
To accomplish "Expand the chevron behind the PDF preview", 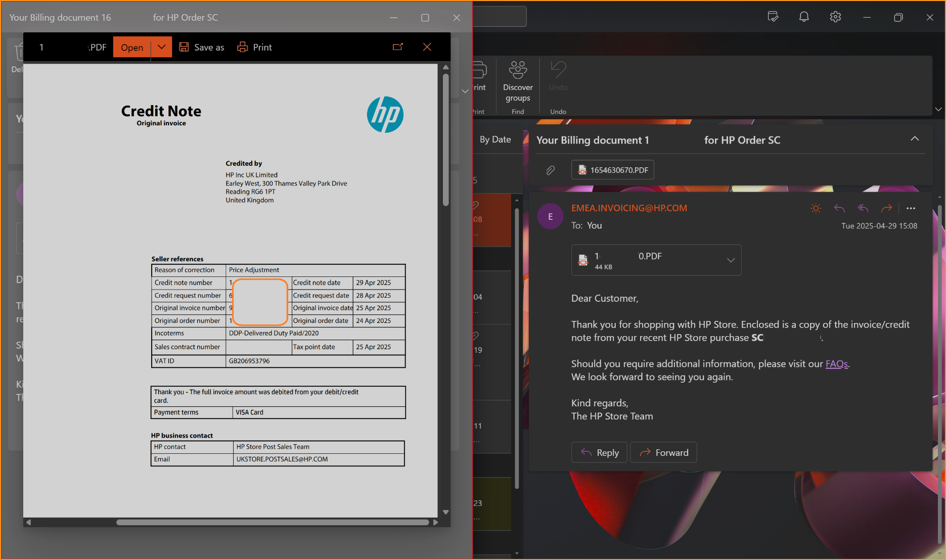I will pos(465,91).
